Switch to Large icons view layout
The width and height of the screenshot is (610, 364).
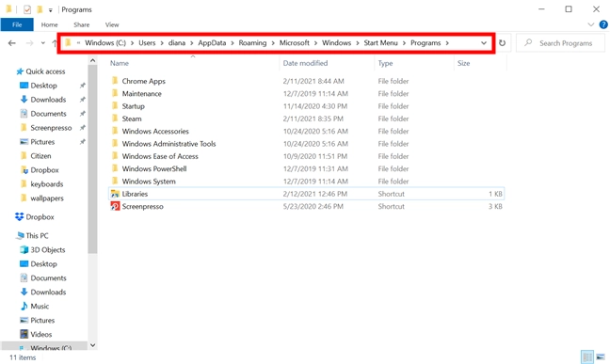coord(601,356)
